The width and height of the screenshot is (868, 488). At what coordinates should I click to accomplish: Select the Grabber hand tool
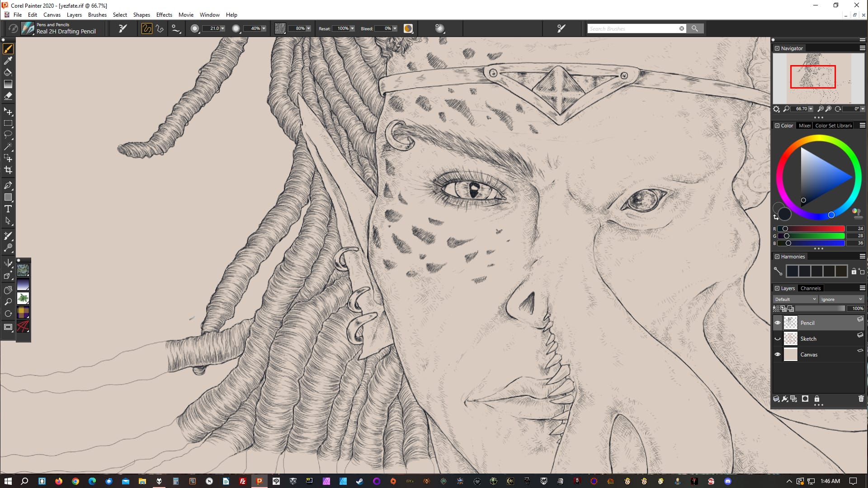coord(8,290)
